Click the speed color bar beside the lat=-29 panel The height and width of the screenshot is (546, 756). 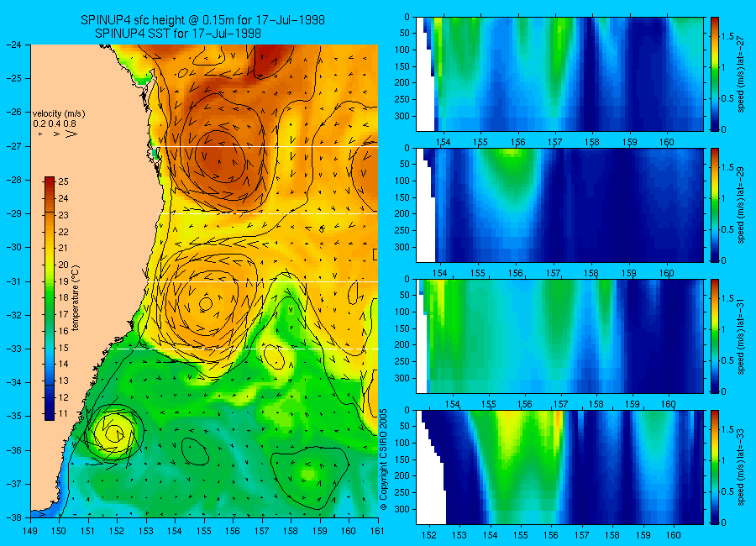714,205
